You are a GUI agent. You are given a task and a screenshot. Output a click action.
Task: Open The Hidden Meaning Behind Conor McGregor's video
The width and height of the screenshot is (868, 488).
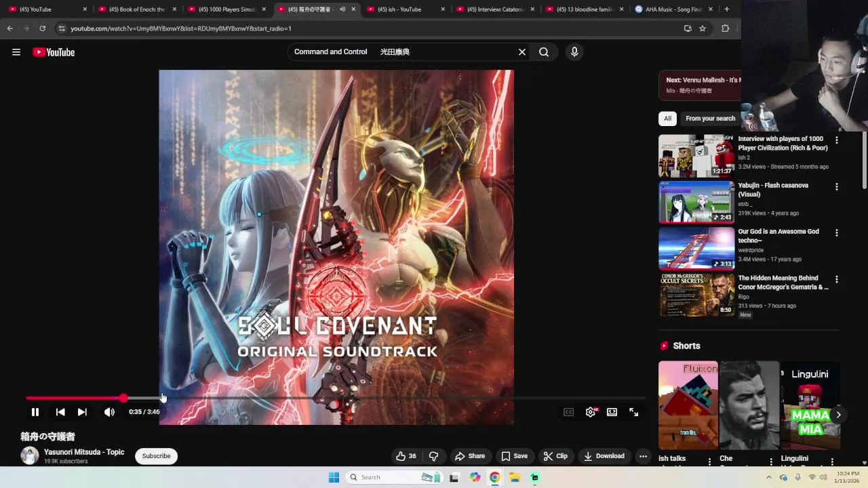(x=783, y=283)
